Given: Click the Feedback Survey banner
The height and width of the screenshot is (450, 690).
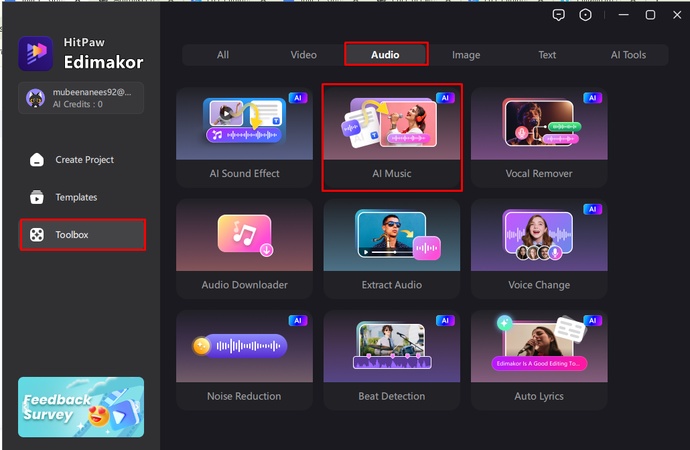Looking at the screenshot, I should point(81,407).
